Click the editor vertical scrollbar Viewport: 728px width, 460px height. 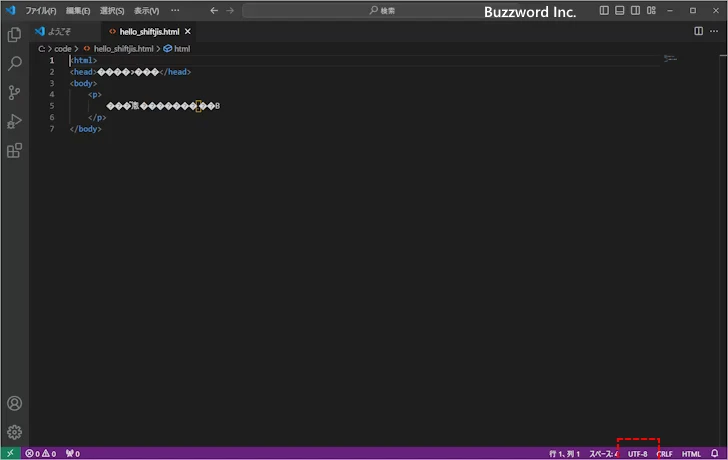(723, 250)
